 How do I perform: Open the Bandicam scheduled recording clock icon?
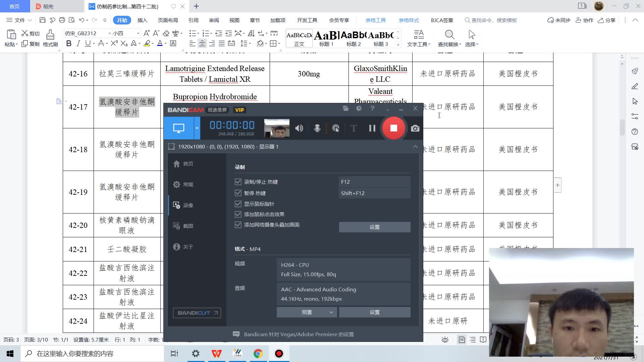pyautogui.click(x=359, y=109)
